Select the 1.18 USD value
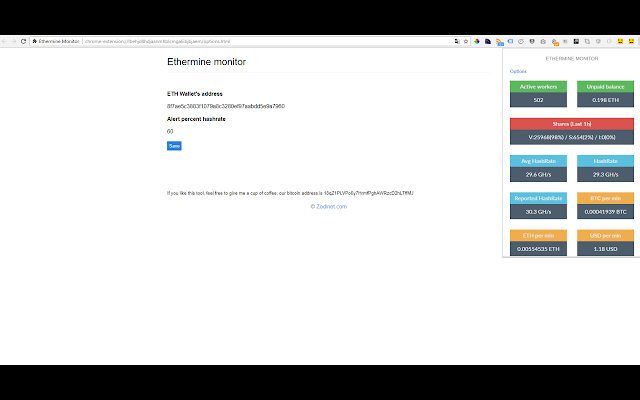640x400 pixels. click(605, 249)
